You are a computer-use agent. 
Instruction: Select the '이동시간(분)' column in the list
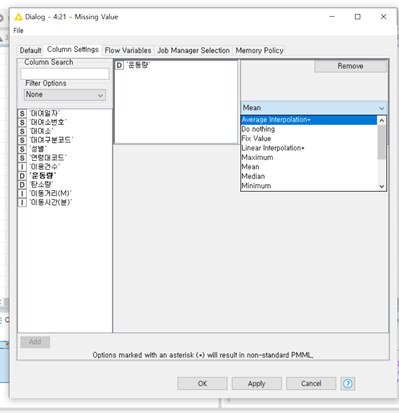[x=51, y=202]
